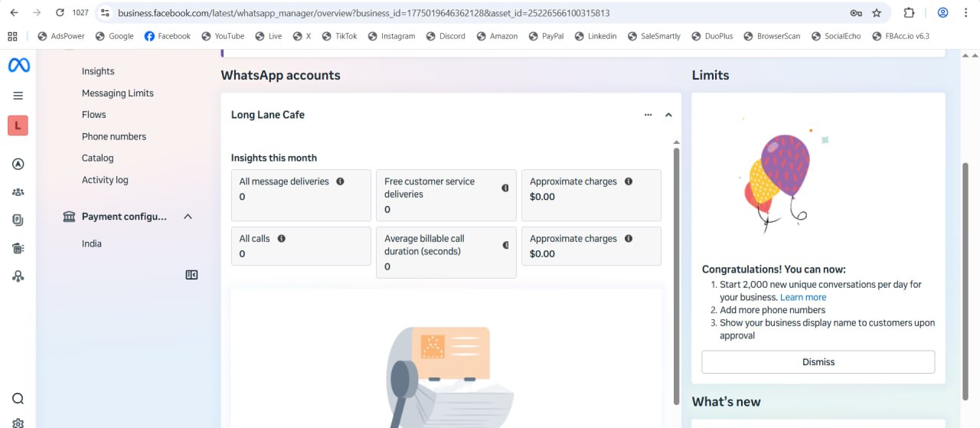Viewport: 980px width, 428px height.
Task: Open the FBAcc.io v6.3 bookmark
Action: [x=900, y=36]
